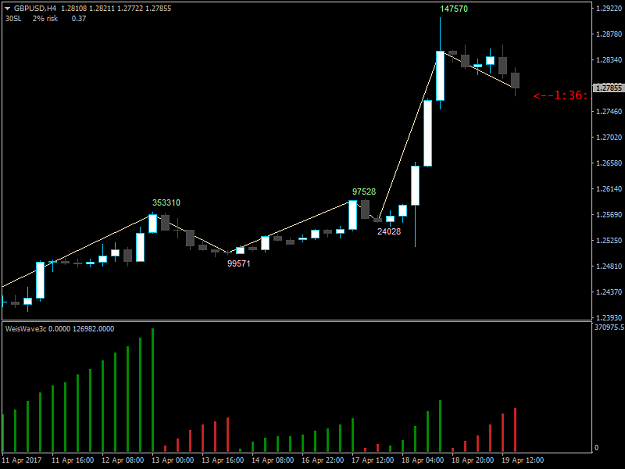Select the wave volume label 353310

[x=166, y=203]
